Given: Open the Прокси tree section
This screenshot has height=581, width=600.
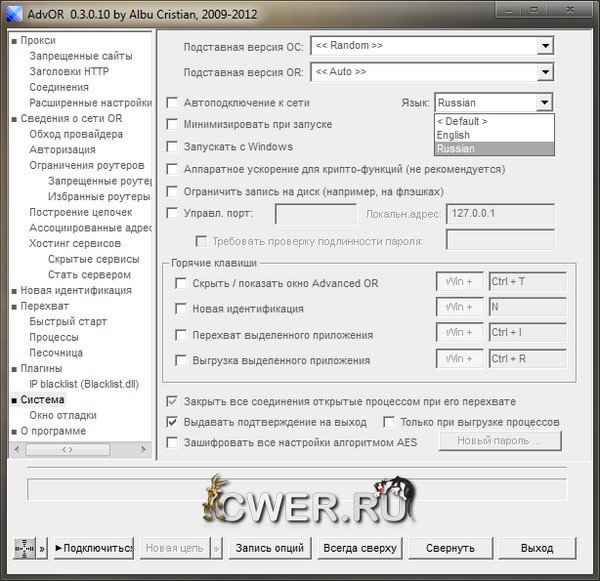Looking at the screenshot, I should 38,40.
